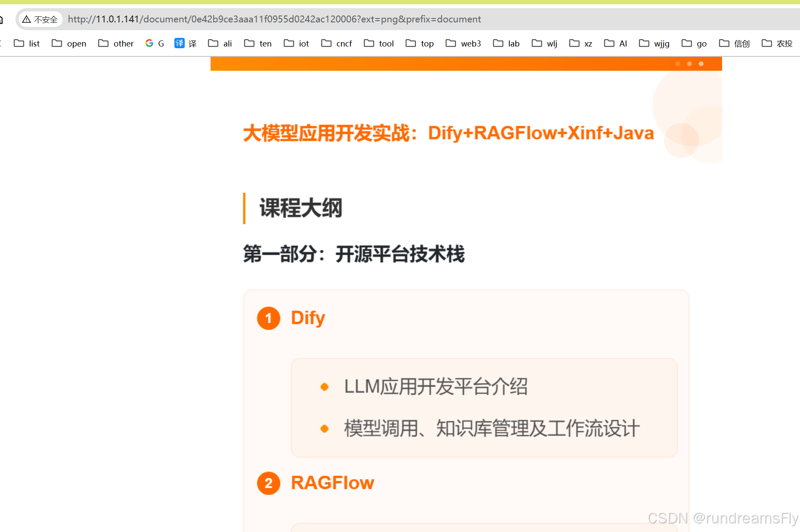Open the go bookmark folder

pos(693,43)
